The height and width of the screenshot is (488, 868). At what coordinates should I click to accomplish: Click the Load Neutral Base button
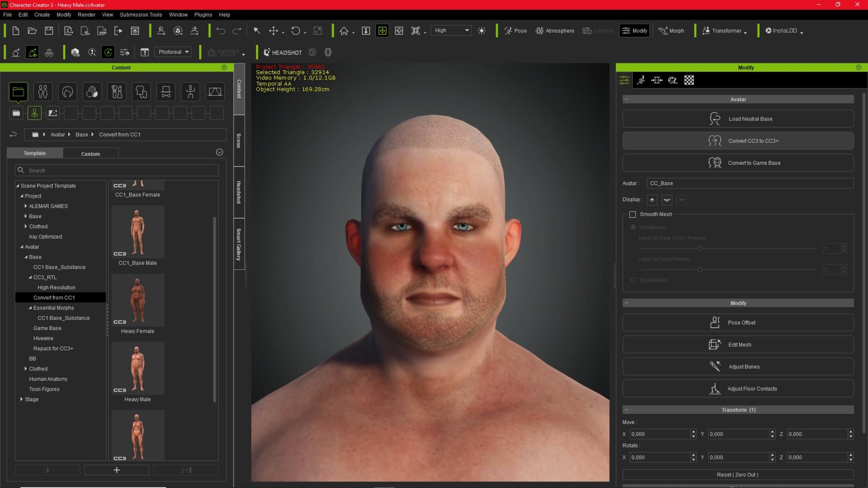(x=738, y=119)
